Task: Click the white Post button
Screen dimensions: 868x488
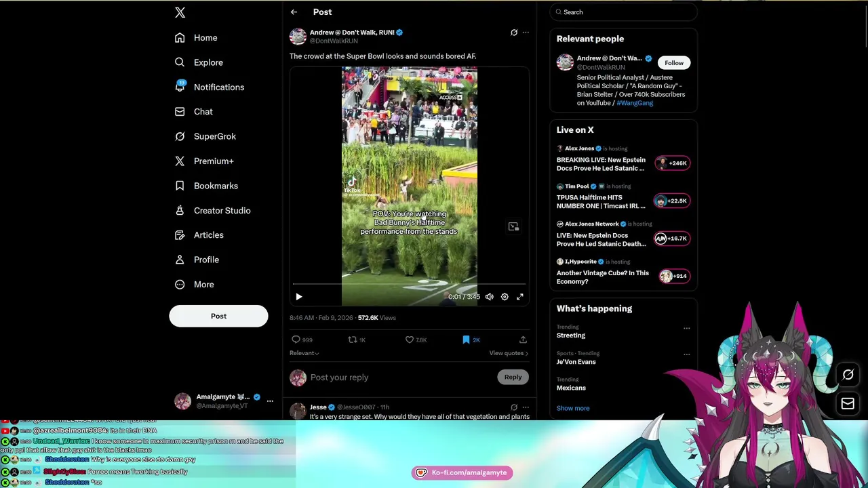Action: click(x=218, y=316)
